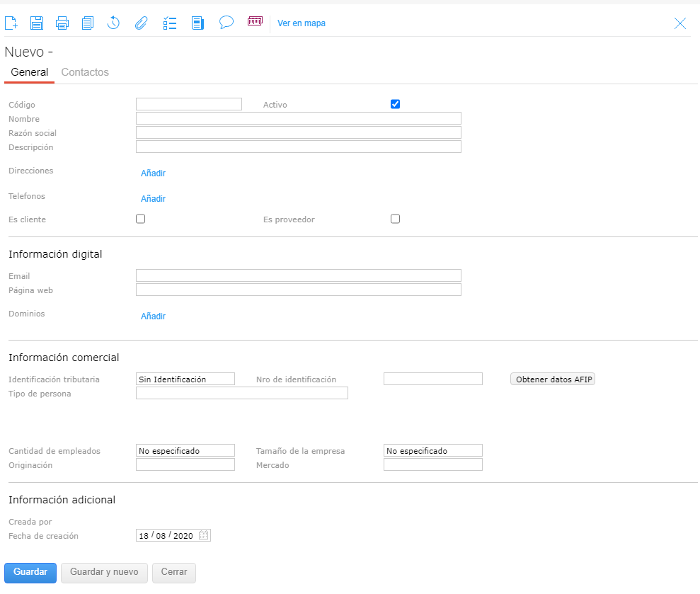The image size is (700, 594).
Task: Switch to the Contactos tab
Action: click(x=85, y=72)
